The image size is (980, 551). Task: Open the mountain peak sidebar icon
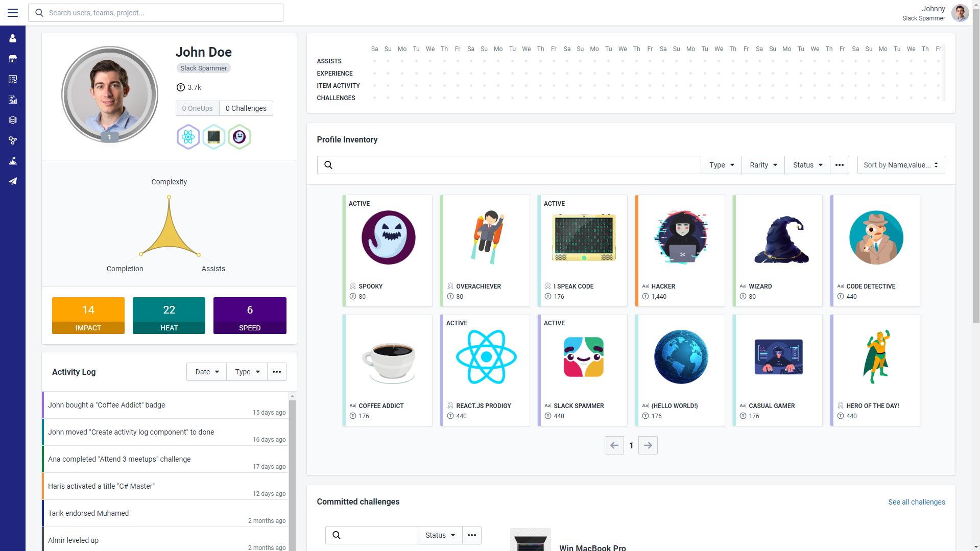(x=13, y=161)
